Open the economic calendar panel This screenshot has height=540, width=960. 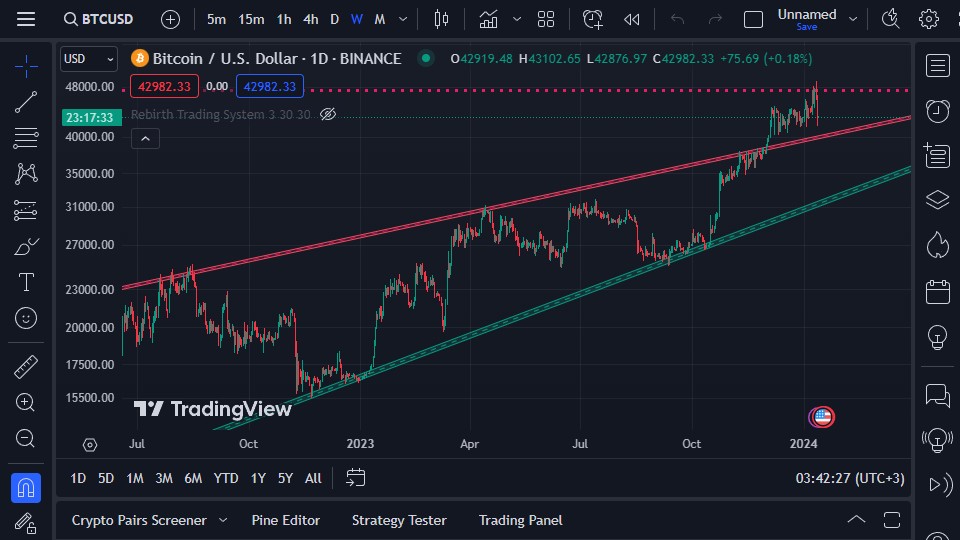click(x=937, y=291)
